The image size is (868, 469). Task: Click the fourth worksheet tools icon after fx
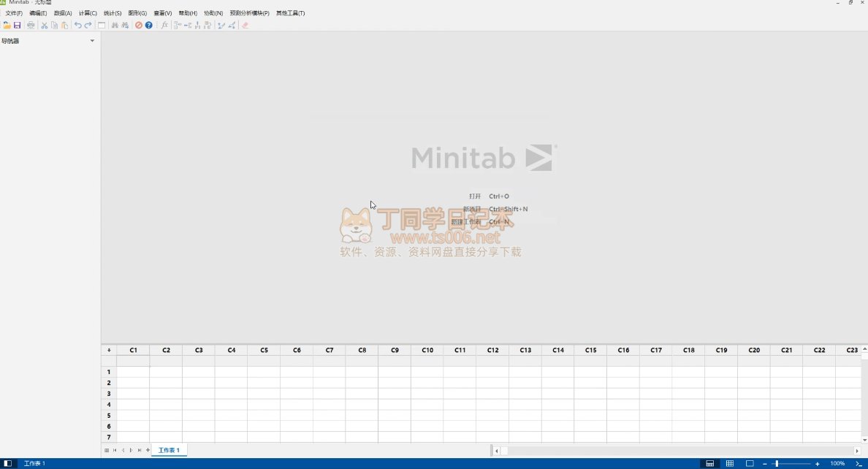click(x=208, y=26)
